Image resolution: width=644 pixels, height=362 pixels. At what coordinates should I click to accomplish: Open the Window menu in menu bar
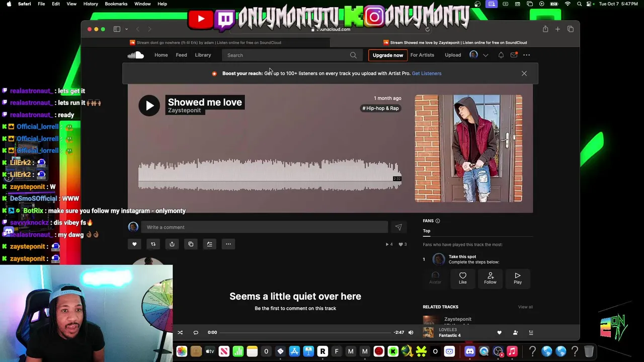click(x=142, y=4)
